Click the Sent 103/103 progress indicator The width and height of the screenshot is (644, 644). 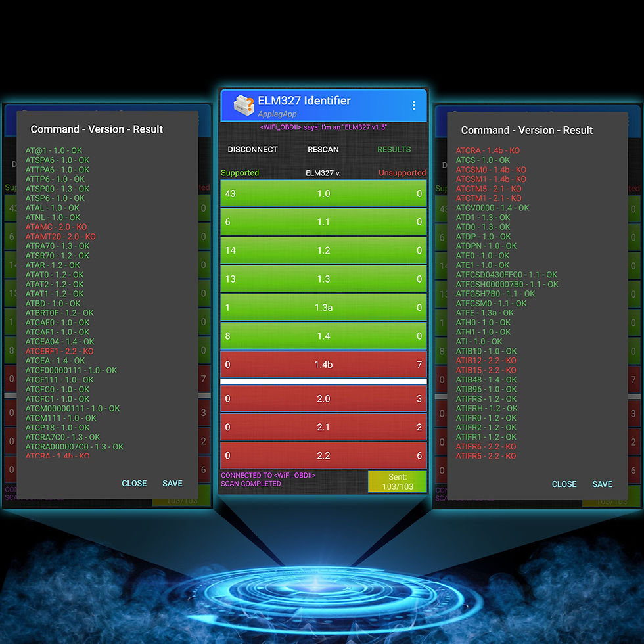tap(397, 481)
